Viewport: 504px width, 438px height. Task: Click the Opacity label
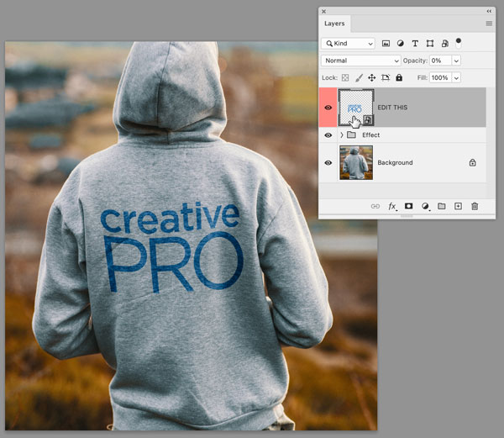click(x=415, y=61)
